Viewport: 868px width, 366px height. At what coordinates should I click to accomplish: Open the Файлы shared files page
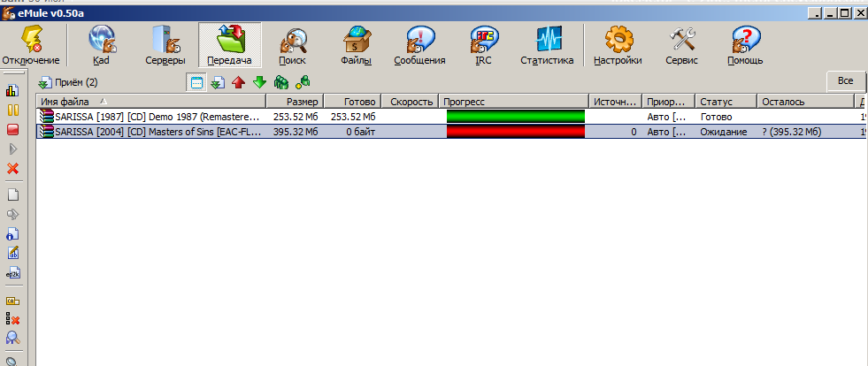point(356,45)
